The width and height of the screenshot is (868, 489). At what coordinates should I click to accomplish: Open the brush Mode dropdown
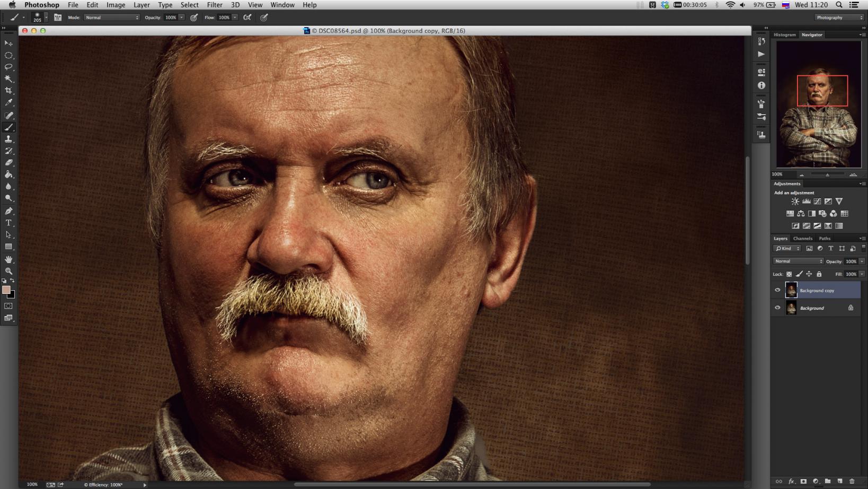[112, 18]
